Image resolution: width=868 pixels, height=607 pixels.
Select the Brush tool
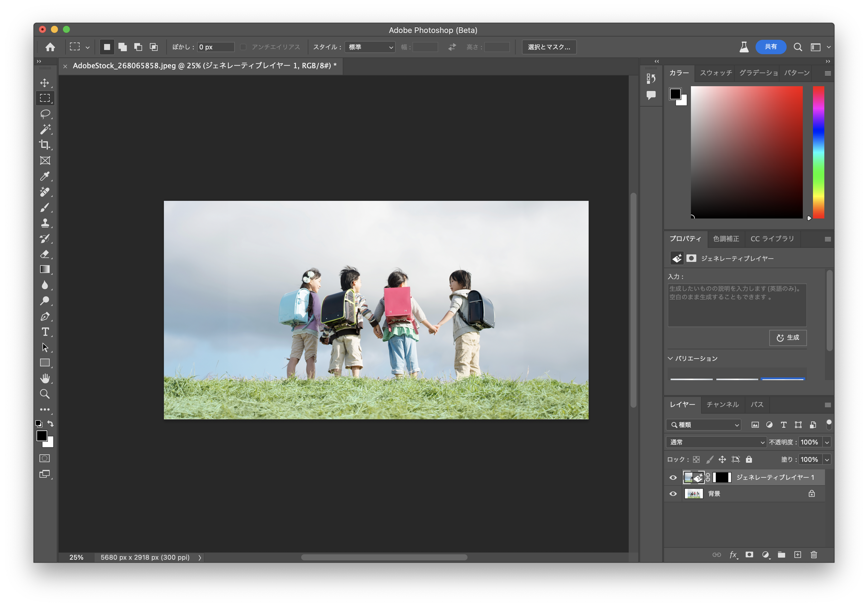point(45,207)
